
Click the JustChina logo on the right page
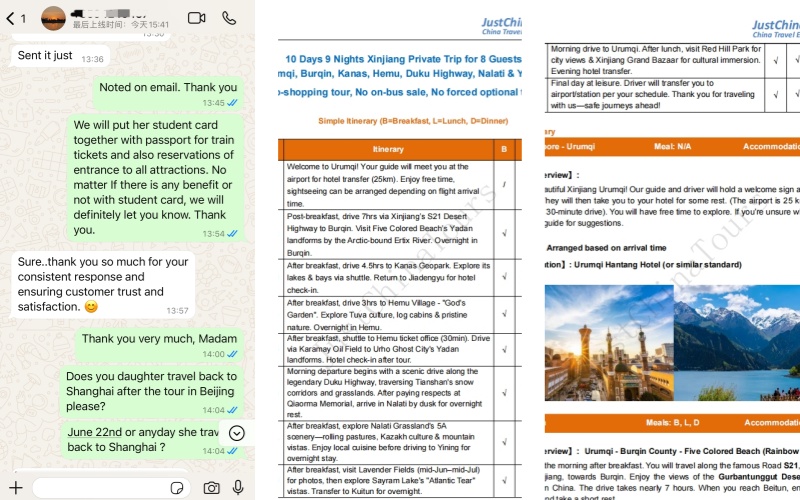(776, 29)
